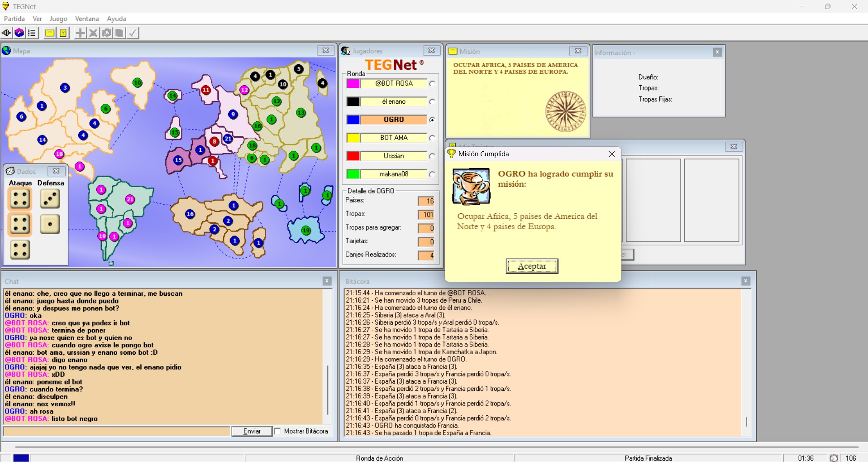Screen dimensions: 868x462
Task: Click the crossed swords attack toolbar icon
Action: pos(93,33)
